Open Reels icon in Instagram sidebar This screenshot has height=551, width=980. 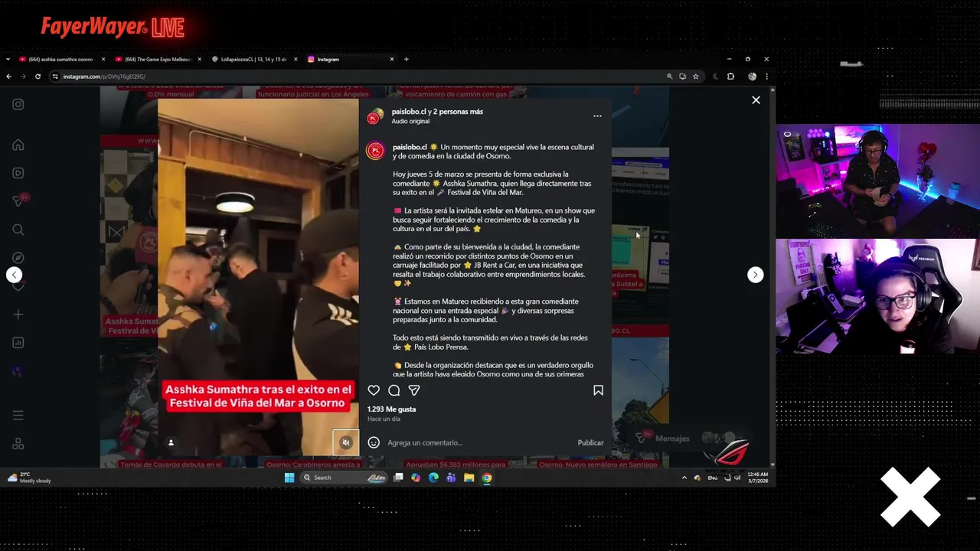pos(18,173)
